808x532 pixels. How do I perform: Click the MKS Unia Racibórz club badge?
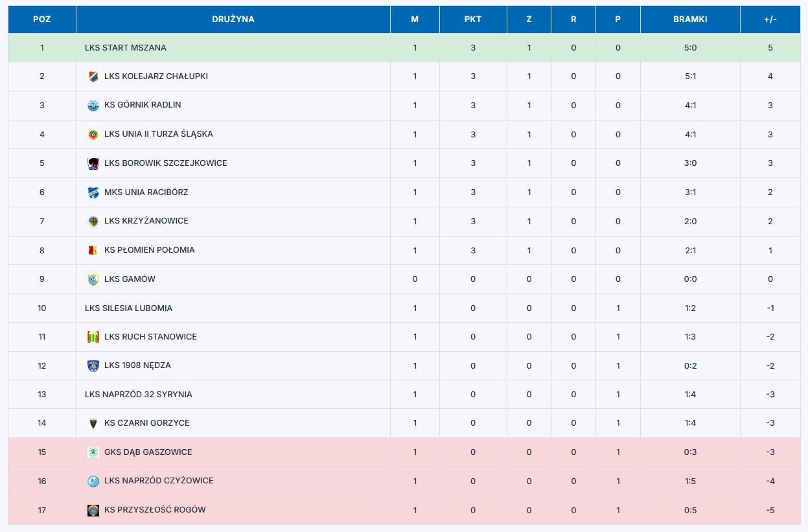point(93,192)
